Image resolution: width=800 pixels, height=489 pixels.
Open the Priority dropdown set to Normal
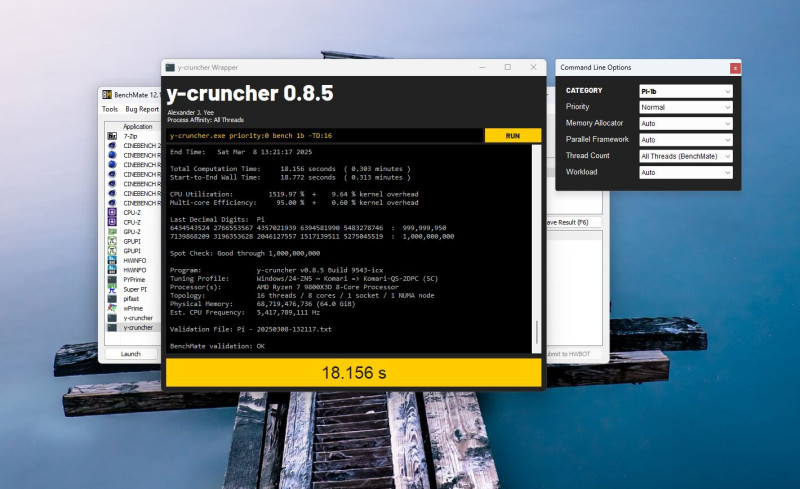coord(686,107)
